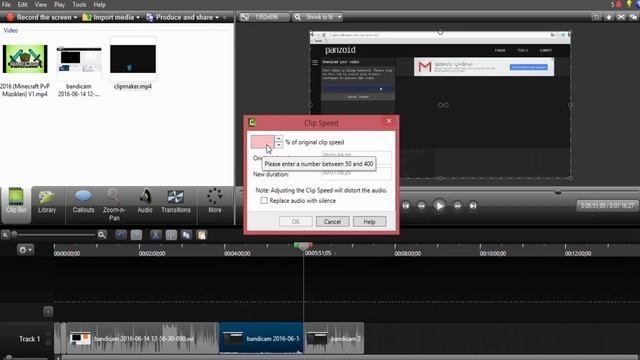640x360 pixels.
Task: Increase clip speed with up stepper arrow
Action: [x=278, y=139]
